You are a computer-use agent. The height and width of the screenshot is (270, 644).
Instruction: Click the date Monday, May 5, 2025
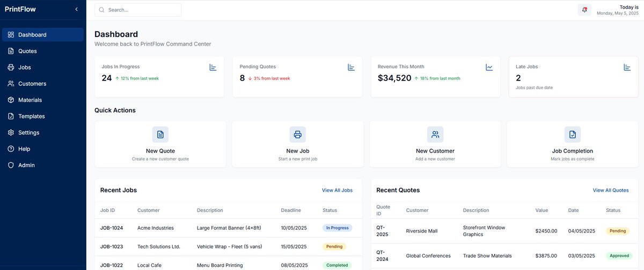[618, 13]
